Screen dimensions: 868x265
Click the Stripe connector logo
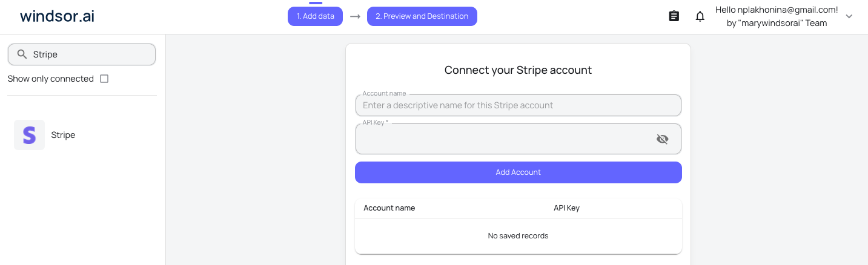[x=29, y=135]
